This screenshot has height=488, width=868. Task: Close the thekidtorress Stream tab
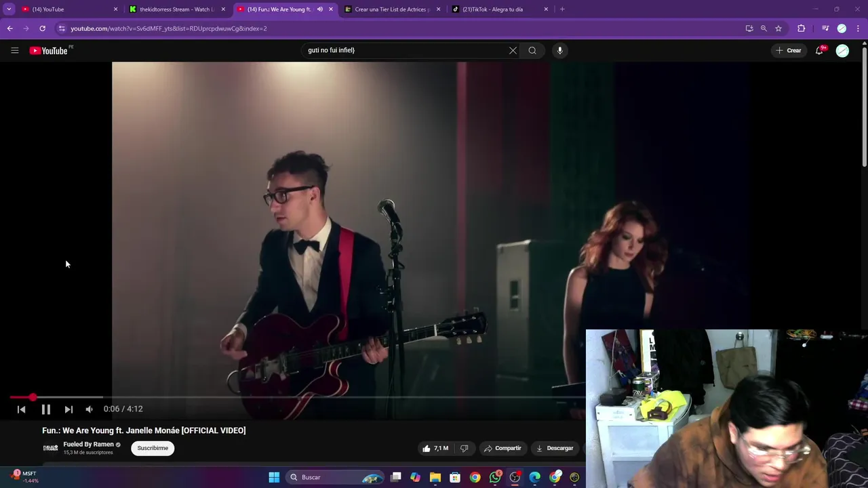[223, 9]
